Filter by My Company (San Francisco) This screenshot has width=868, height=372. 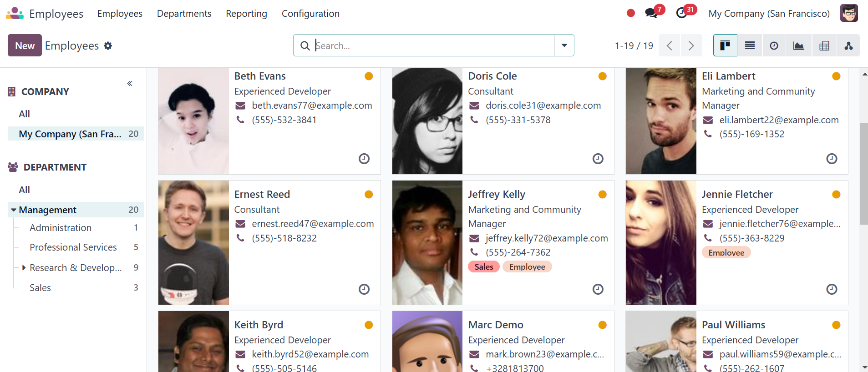click(x=76, y=134)
